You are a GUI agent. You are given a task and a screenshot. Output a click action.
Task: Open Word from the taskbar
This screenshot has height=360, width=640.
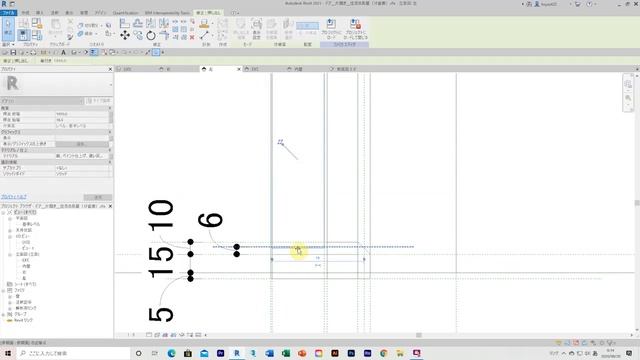coord(269,353)
